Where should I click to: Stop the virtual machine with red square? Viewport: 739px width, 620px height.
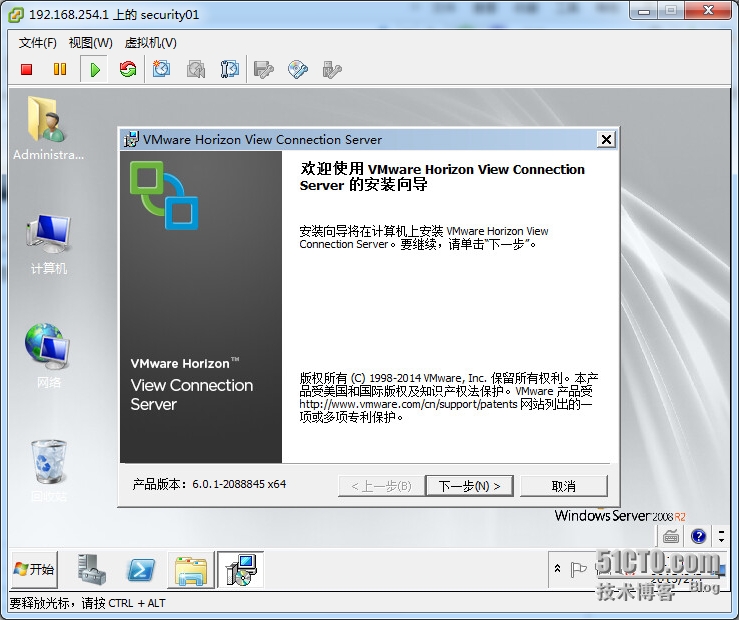(x=26, y=70)
